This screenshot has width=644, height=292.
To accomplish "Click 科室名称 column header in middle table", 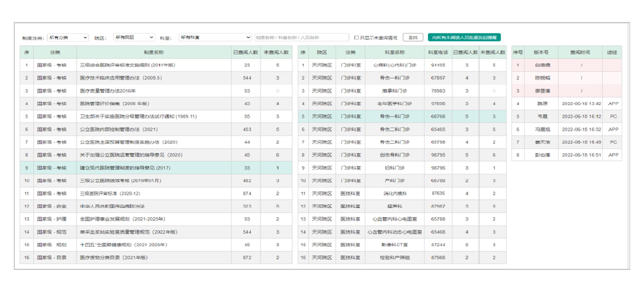I will tap(394, 52).
